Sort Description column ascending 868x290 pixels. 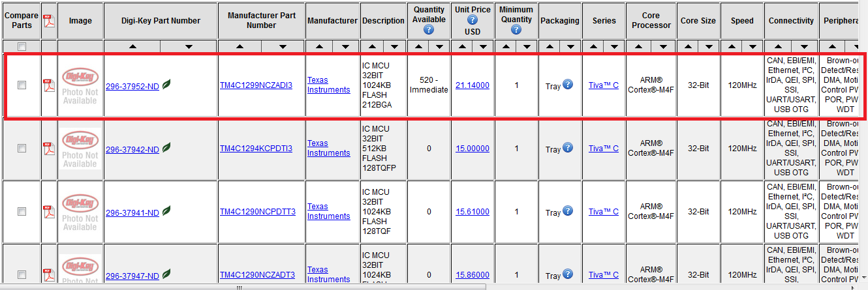(x=372, y=47)
